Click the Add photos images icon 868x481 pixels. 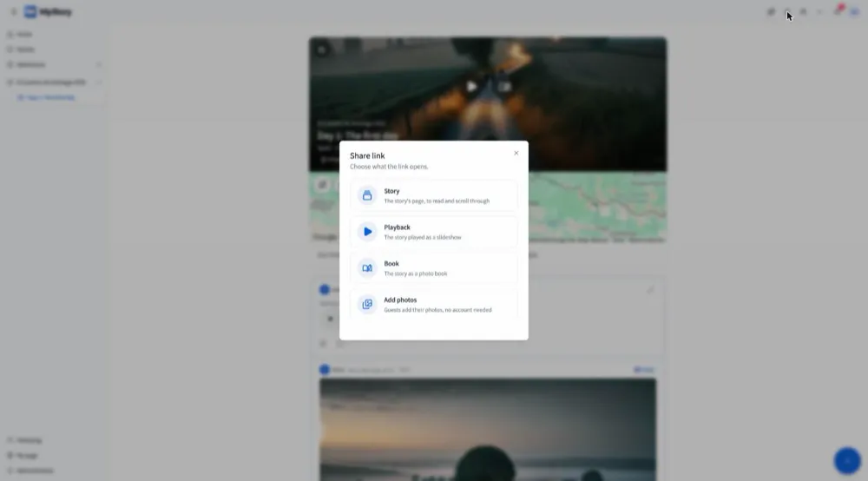367,305
